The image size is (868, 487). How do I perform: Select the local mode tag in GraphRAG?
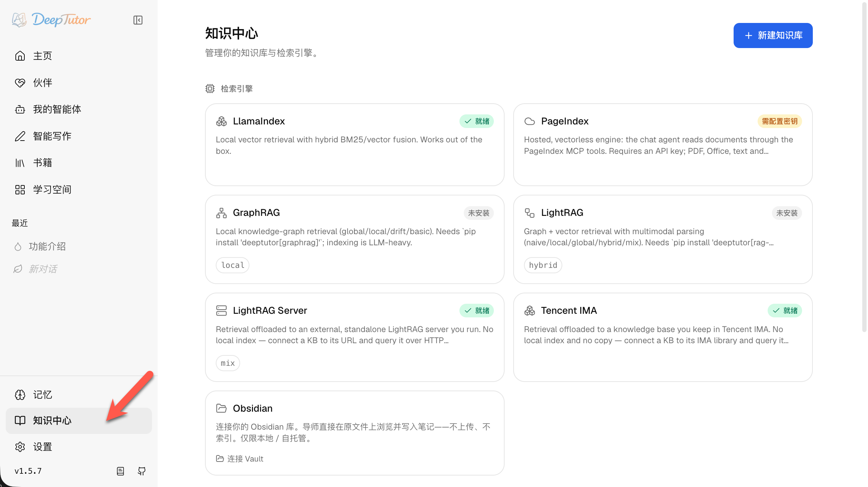pyautogui.click(x=233, y=265)
